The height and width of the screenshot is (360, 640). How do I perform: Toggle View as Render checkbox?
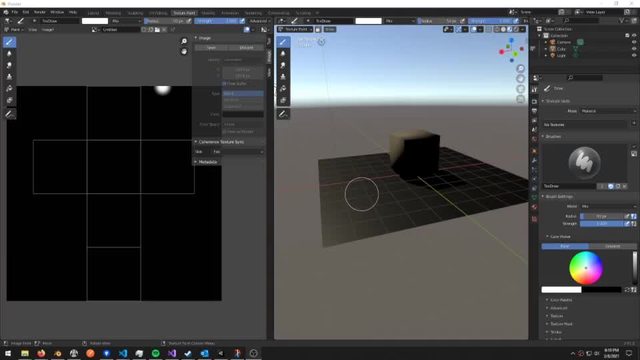click(224, 131)
